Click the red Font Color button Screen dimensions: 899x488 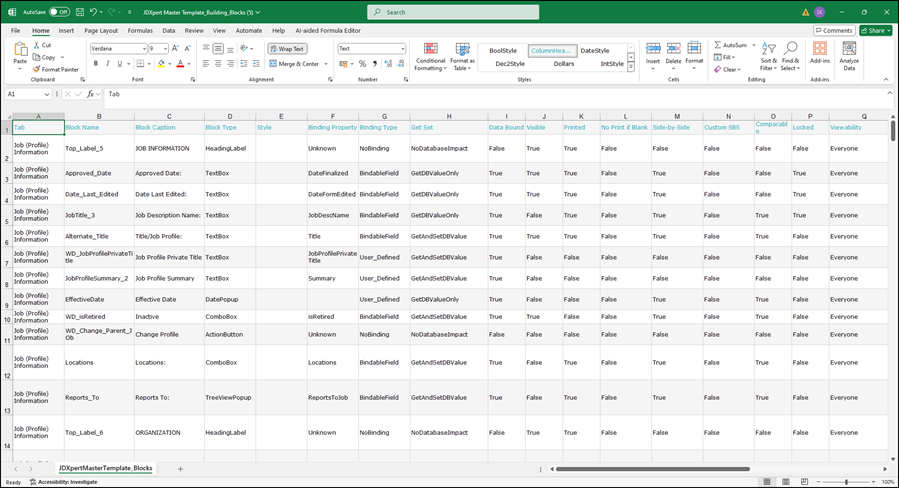click(180, 64)
